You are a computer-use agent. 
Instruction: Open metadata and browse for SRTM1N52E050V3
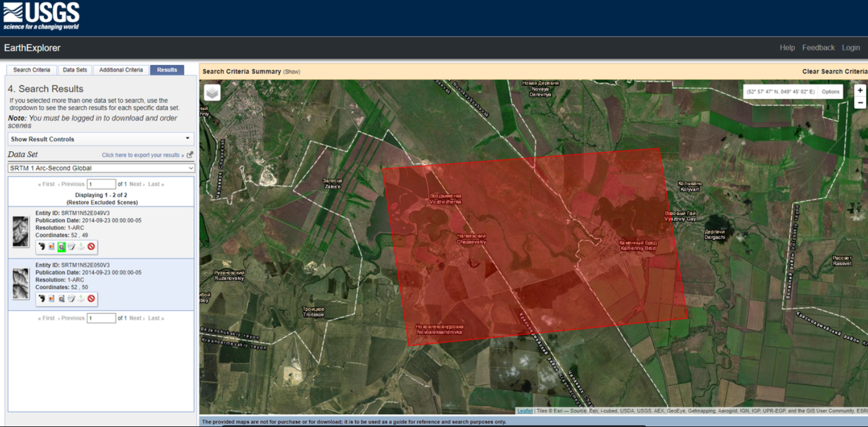click(61, 298)
